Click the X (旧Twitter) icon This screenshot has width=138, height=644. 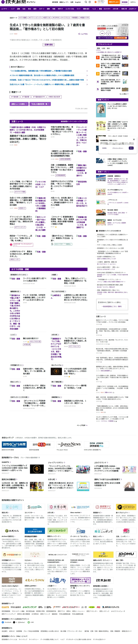point(14,622)
